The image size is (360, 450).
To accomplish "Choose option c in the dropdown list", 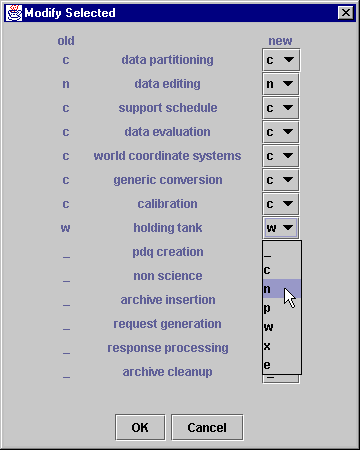I will (282, 270).
